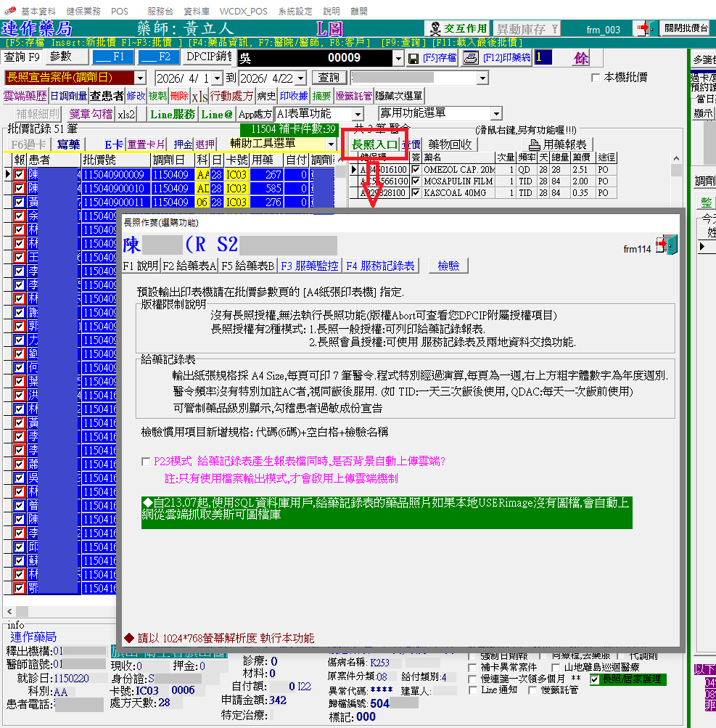Click the 關閉批價台 button

coord(686,28)
